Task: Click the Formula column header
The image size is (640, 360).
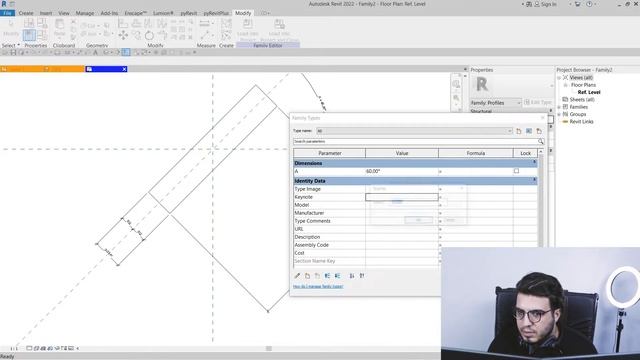Action: pyautogui.click(x=476, y=153)
